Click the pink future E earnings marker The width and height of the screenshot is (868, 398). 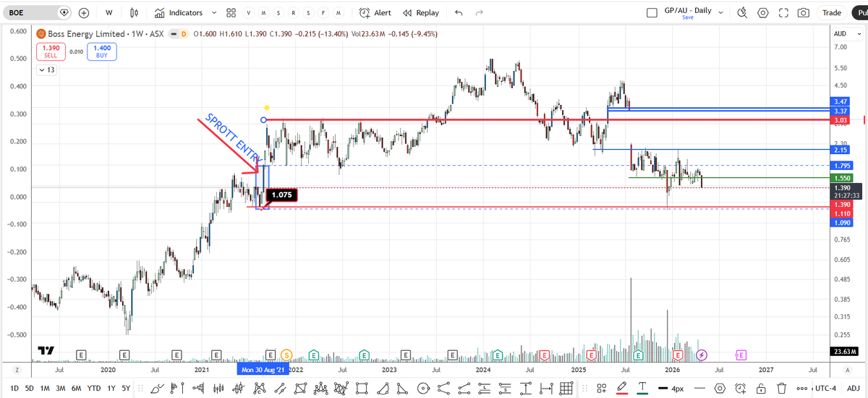[x=741, y=355]
